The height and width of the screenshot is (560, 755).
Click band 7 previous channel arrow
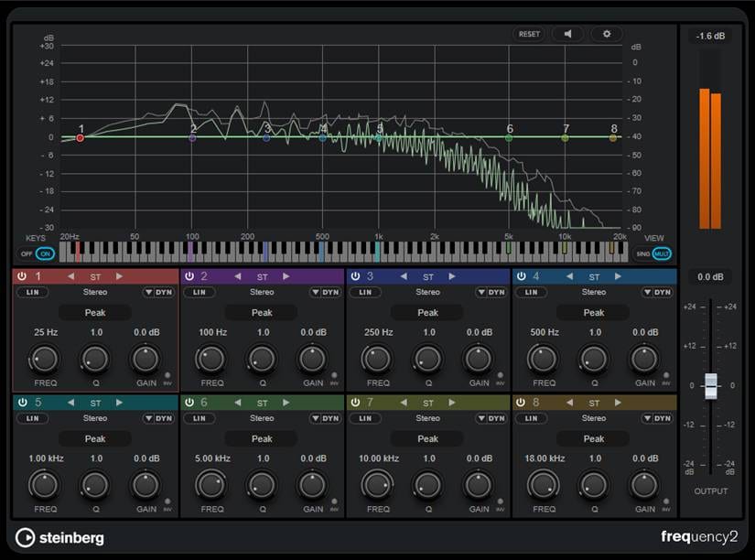pyautogui.click(x=404, y=403)
